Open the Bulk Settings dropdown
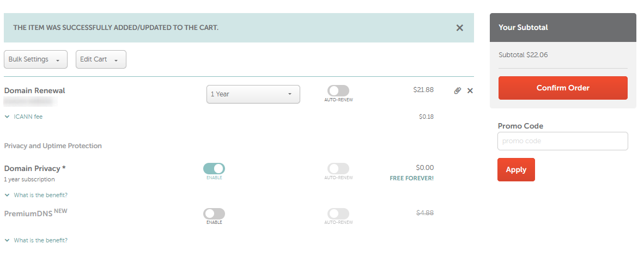The image size is (644, 256). point(35,59)
